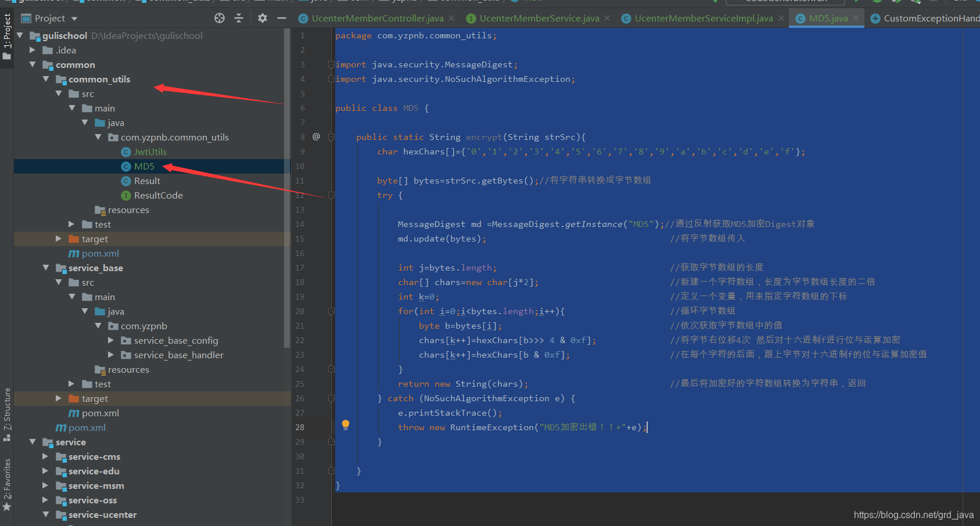Collapse the common_utils module
This screenshot has width=980, height=526.
46,79
